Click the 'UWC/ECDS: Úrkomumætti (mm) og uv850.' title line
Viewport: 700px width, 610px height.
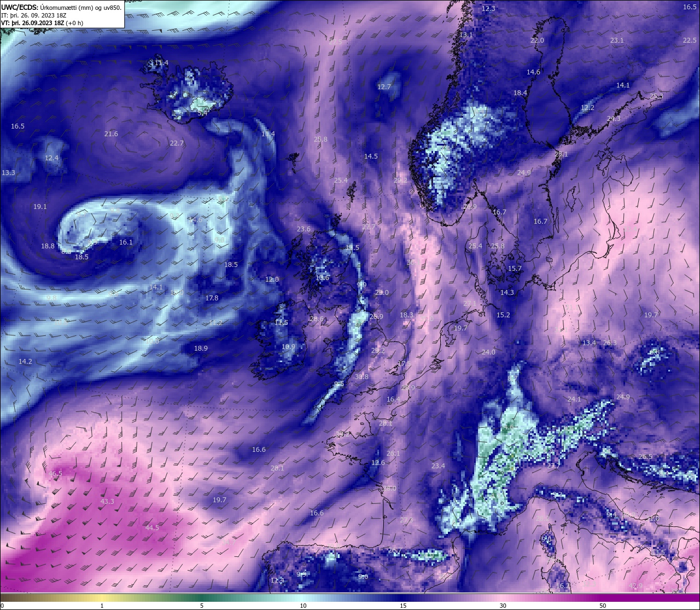[x=61, y=7]
